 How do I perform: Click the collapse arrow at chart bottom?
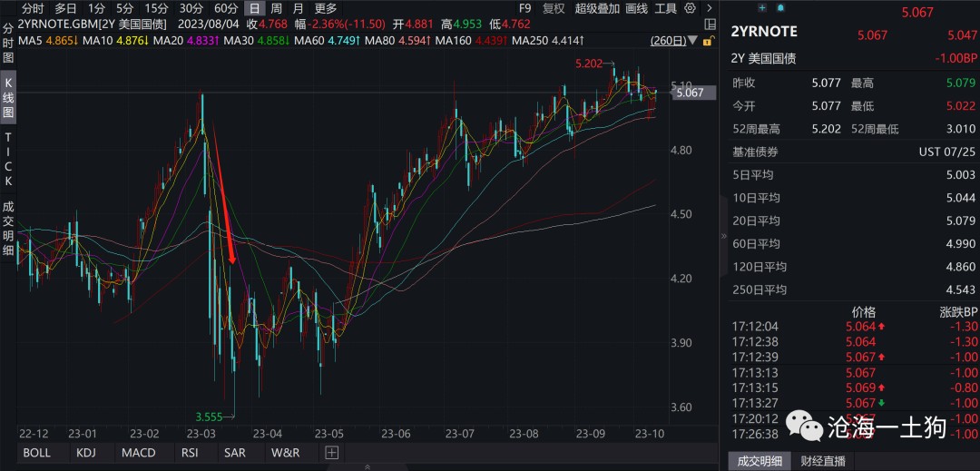pos(367,466)
